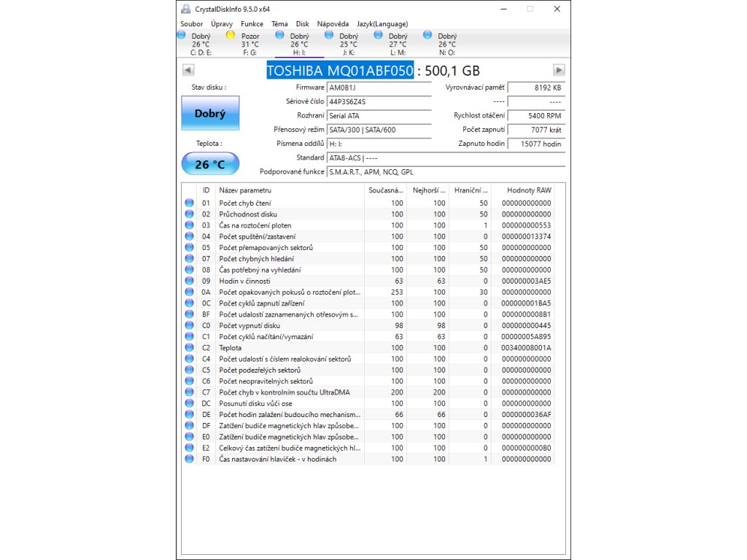Select row Počet chyb v kontrolním součtu UltraDMA
Viewport: 747px width, 560px height.
pyautogui.click(x=368, y=392)
